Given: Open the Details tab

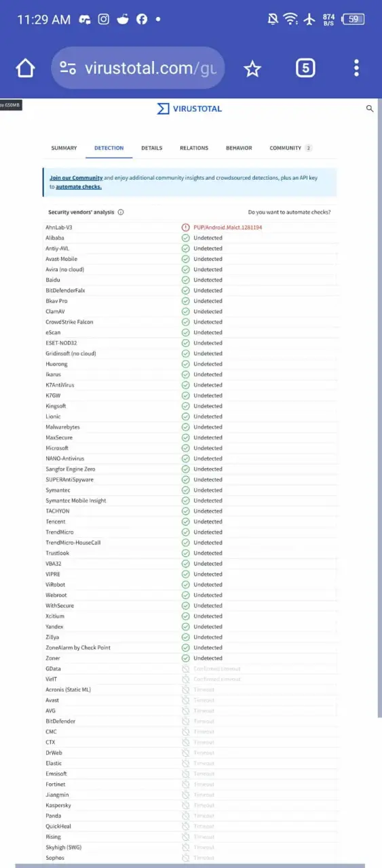Looking at the screenshot, I should tap(152, 148).
